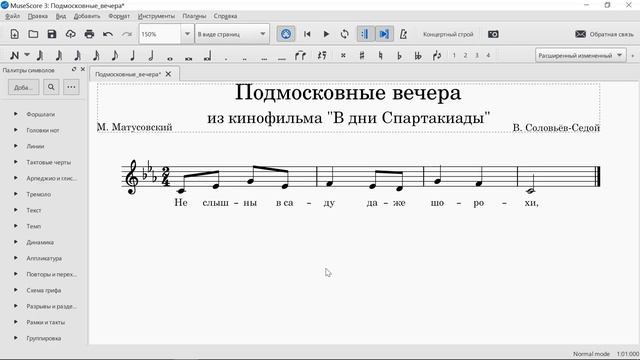Print the score with printer icon
Image resolution: width=640 pixels, height=360 pixels.
pyautogui.click(x=89, y=34)
